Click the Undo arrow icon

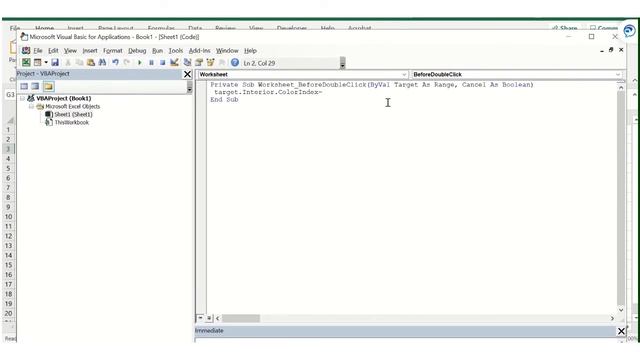point(116,62)
